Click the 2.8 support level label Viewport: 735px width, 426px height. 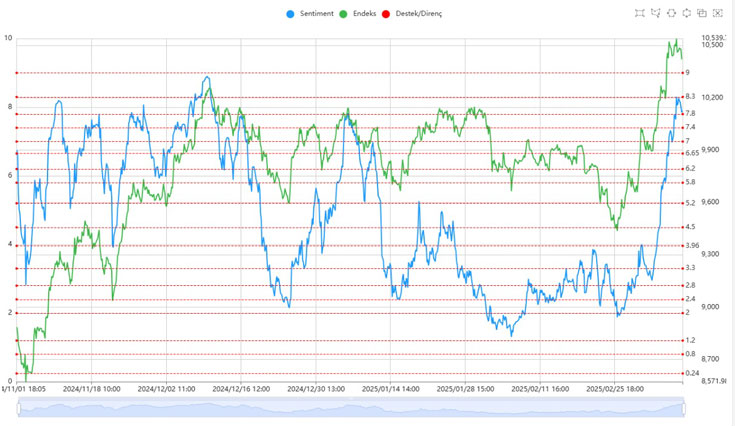coord(690,285)
